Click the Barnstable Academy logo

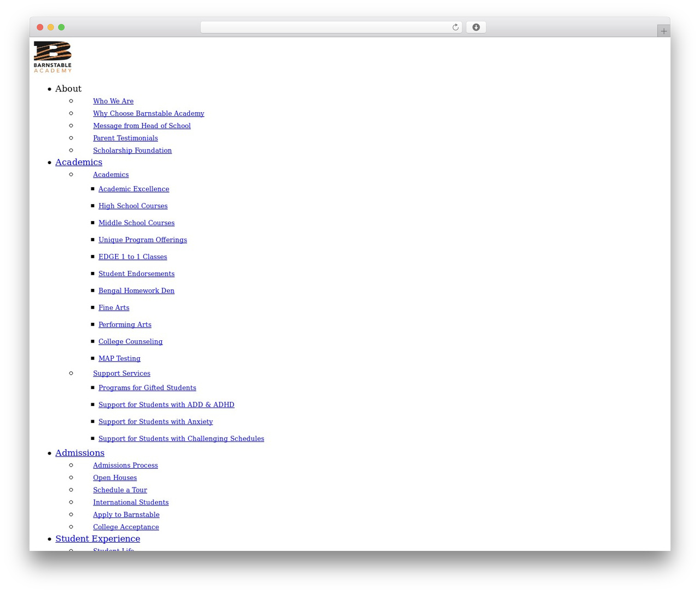coord(52,57)
